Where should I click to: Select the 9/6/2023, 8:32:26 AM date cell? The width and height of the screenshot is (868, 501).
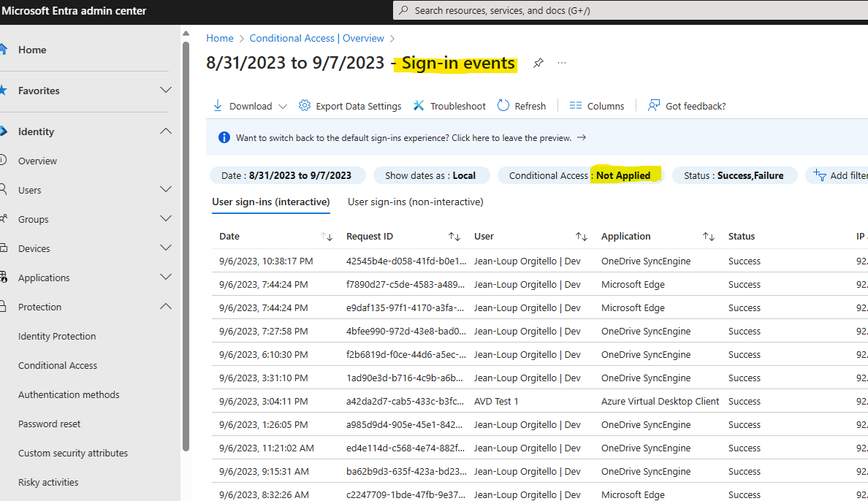[x=264, y=495]
